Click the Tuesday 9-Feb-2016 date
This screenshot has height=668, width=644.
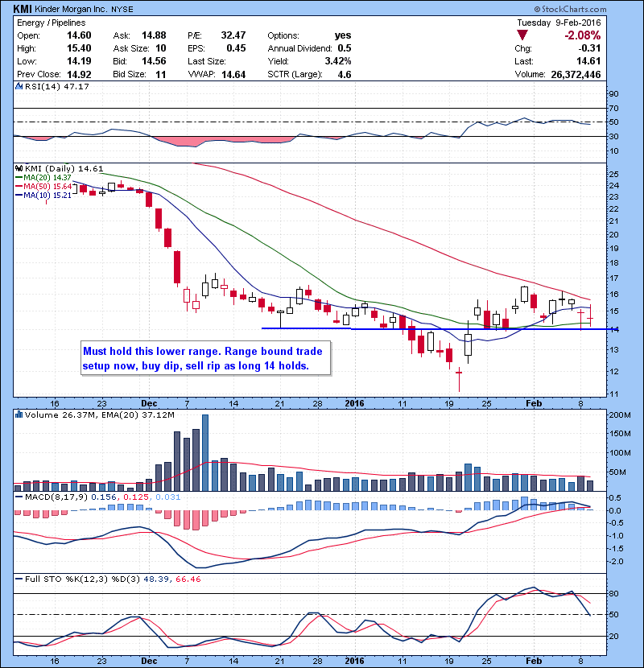tap(559, 23)
